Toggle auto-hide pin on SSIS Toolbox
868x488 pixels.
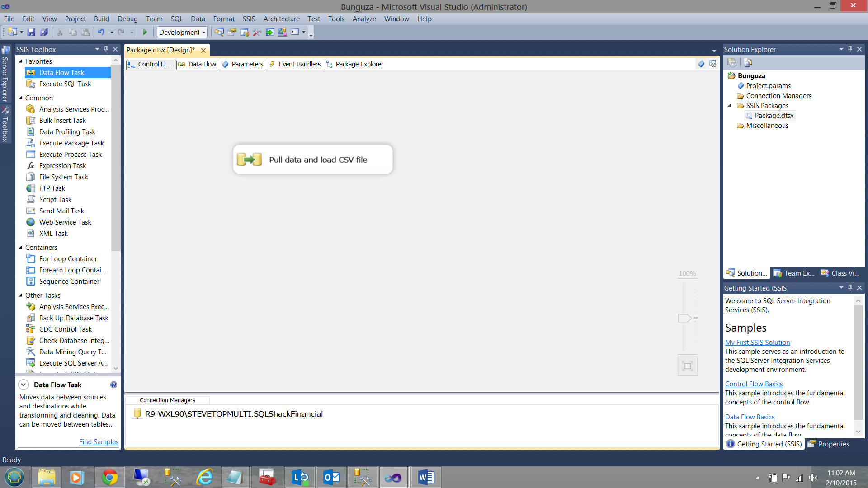106,49
